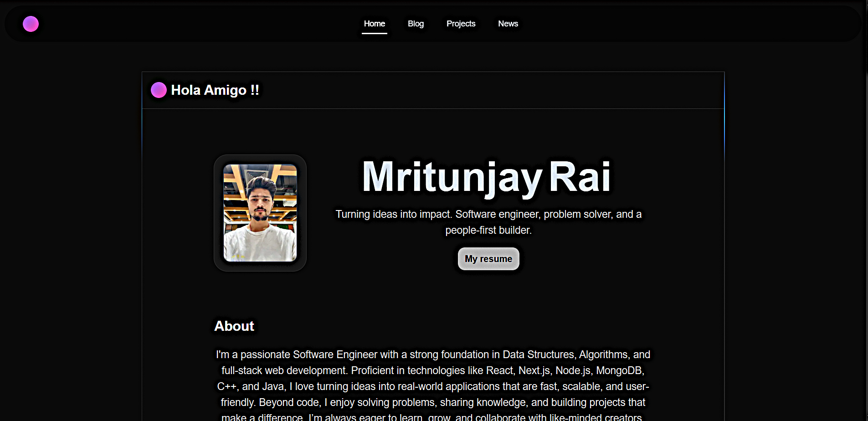Click the About paragraph text
Screen dimensions: 868x421
coord(433,386)
